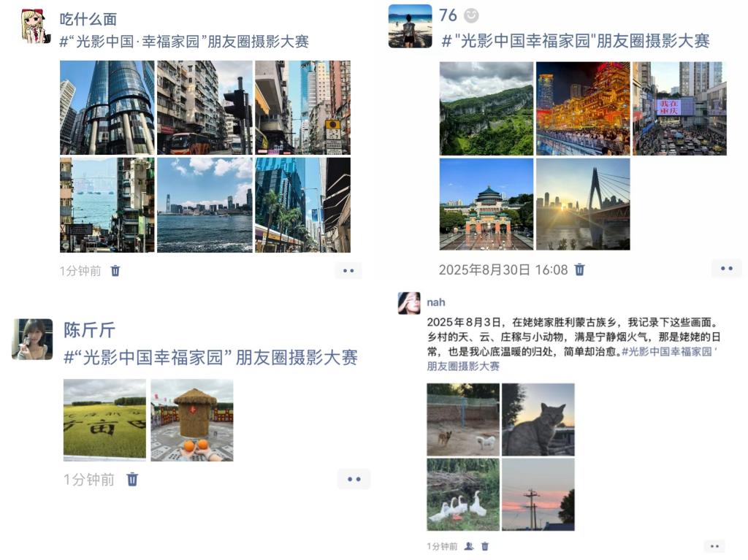This screenshot has height=560, width=748.
Task: Delete the 吃什么面 post via trash icon
Action: pyautogui.click(x=115, y=271)
